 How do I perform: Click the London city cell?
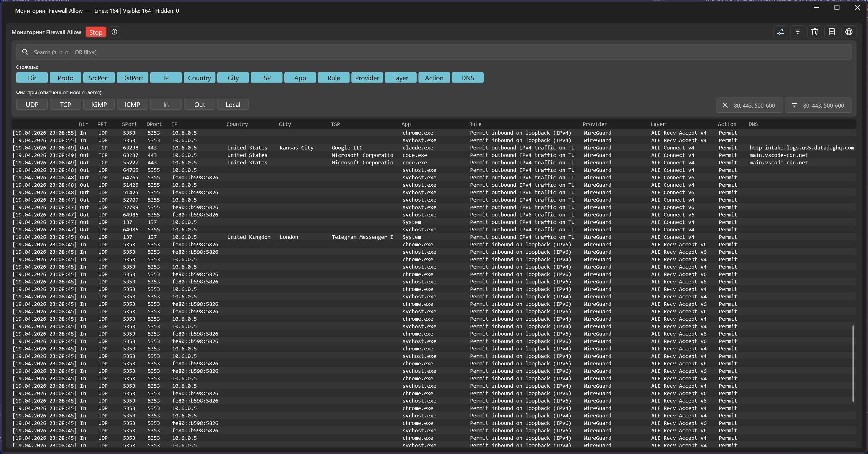coord(289,237)
